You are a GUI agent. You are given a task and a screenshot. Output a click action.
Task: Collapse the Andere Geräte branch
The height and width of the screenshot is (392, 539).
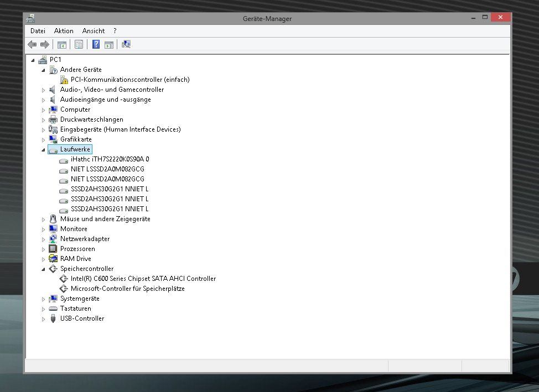pyautogui.click(x=43, y=70)
